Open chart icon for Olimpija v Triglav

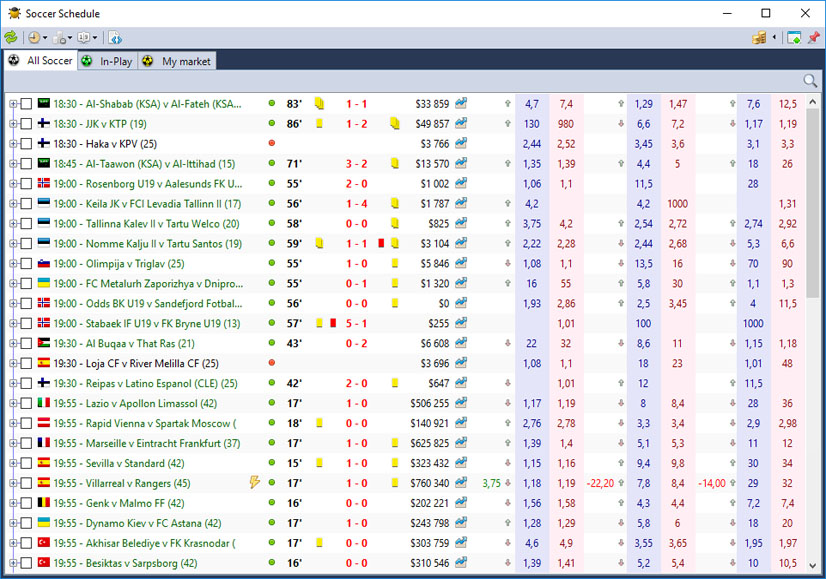(x=461, y=263)
